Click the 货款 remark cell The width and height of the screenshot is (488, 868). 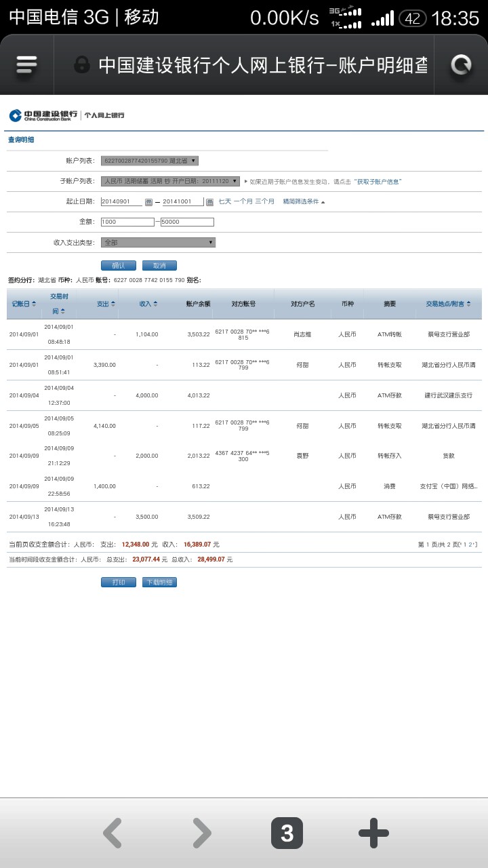coord(449,456)
